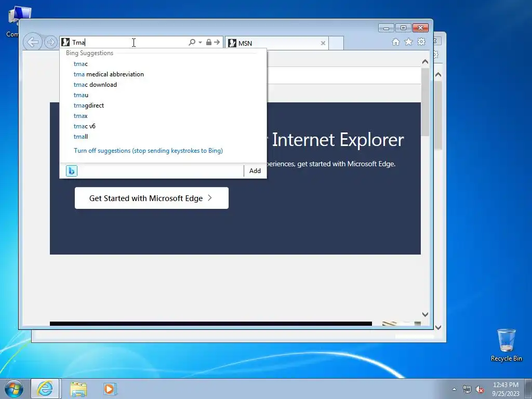Open Favorites star icon
The width and height of the screenshot is (532, 399).
(408, 42)
